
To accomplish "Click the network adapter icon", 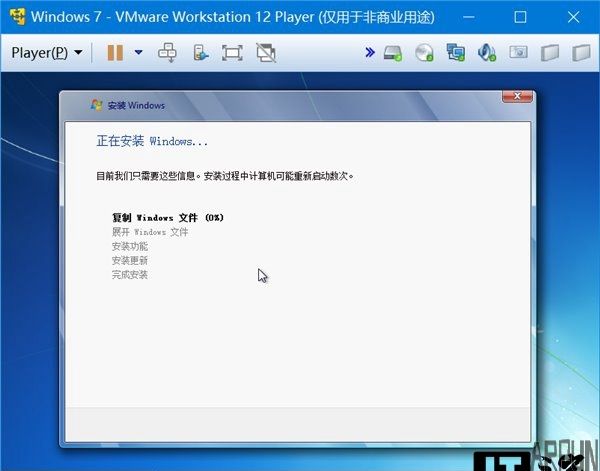I will click(x=456, y=52).
